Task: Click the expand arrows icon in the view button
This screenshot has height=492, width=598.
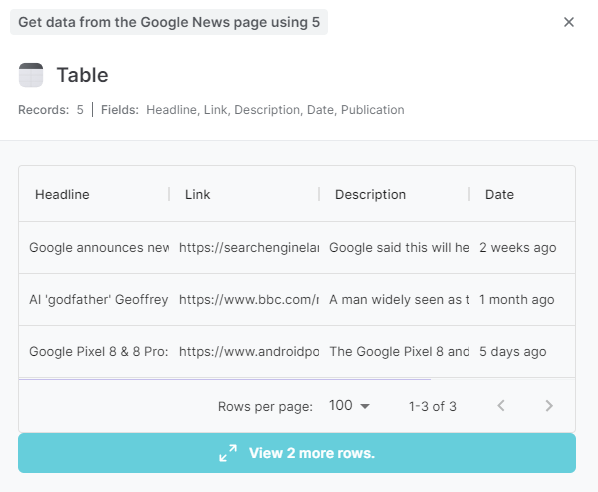Action: [x=228, y=453]
